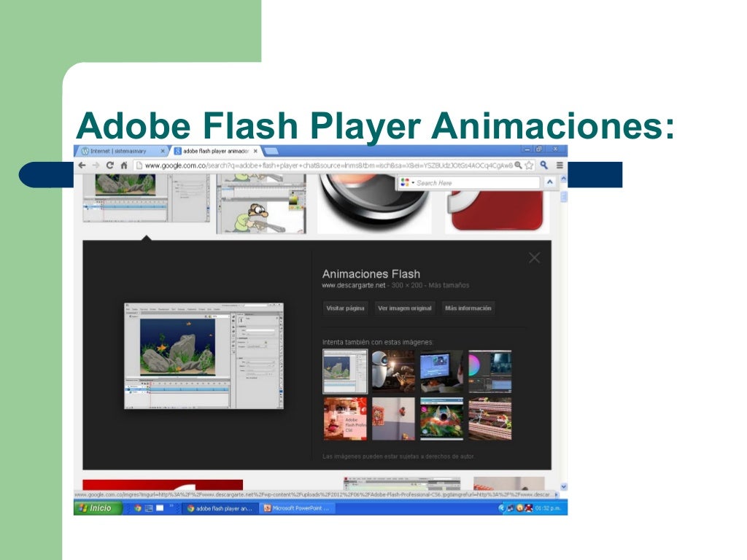
Task: Select the color wheel editor thumbnail
Action: click(489, 371)
